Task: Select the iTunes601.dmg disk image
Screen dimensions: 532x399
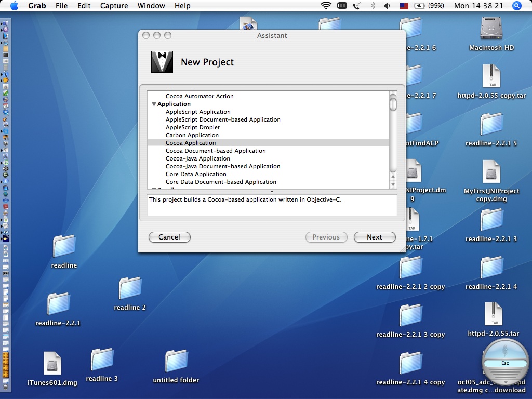Action: pos(52,363)
